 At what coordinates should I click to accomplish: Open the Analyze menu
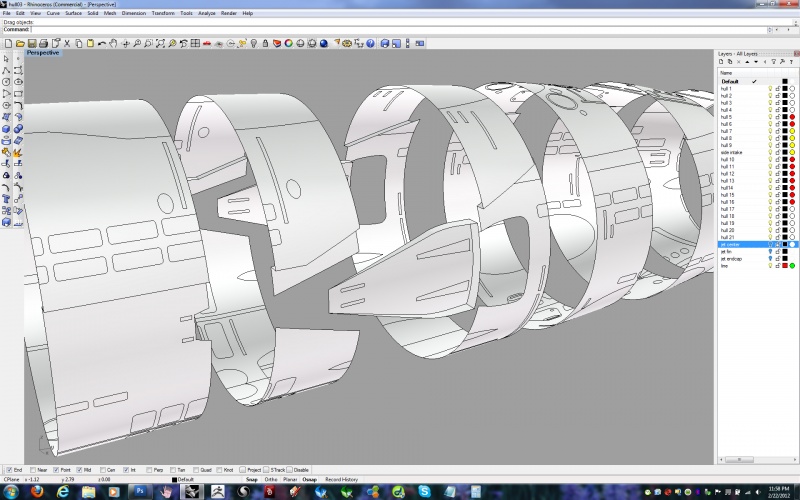tap(207, 13)
